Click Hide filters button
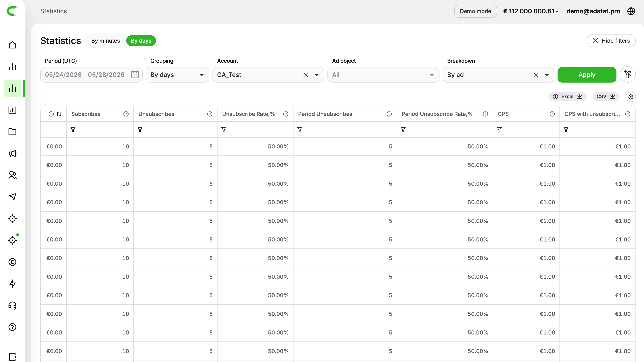This screenshot has width=644, height=362. pyautogui.click(x=611, y=41)
